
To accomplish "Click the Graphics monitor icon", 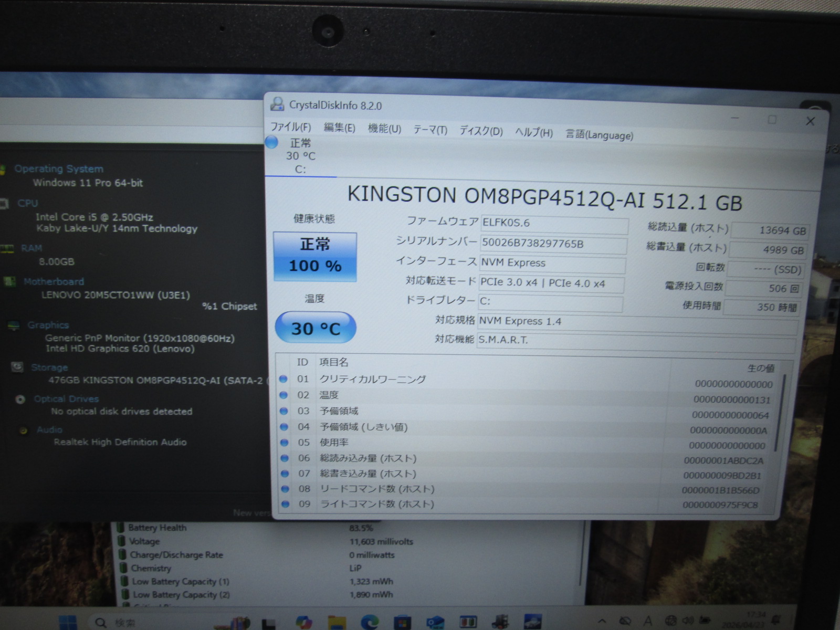I will [14, 325].
